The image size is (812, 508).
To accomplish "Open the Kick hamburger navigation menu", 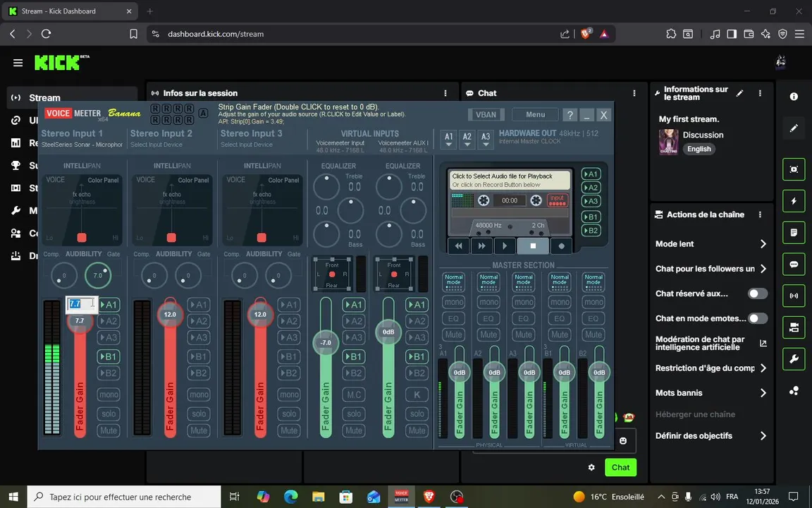I will (x=18, y=63).
